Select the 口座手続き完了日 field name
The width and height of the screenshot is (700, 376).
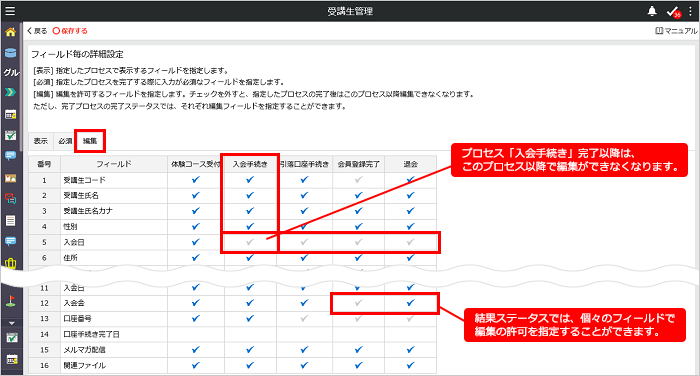point(91,334)
